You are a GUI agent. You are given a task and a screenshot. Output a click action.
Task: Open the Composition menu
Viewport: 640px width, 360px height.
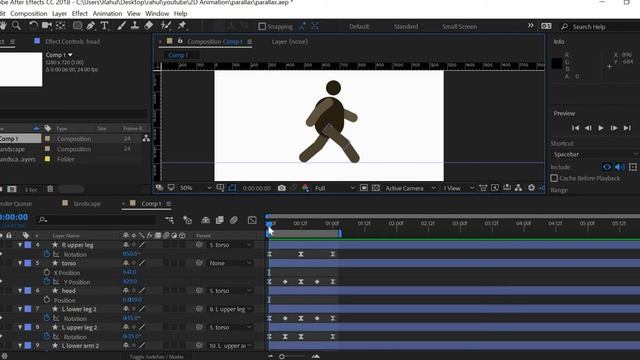29,13
